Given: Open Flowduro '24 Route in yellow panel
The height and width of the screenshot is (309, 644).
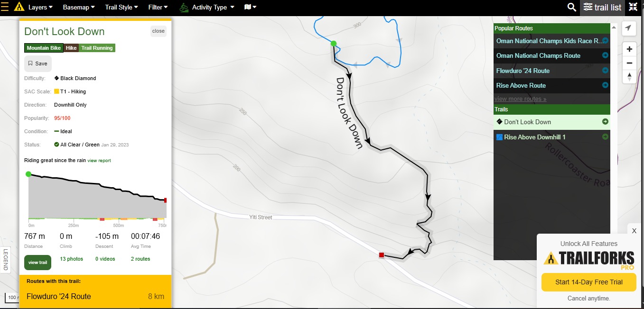Looking at the screenshot, I should [x=95, y=297].
